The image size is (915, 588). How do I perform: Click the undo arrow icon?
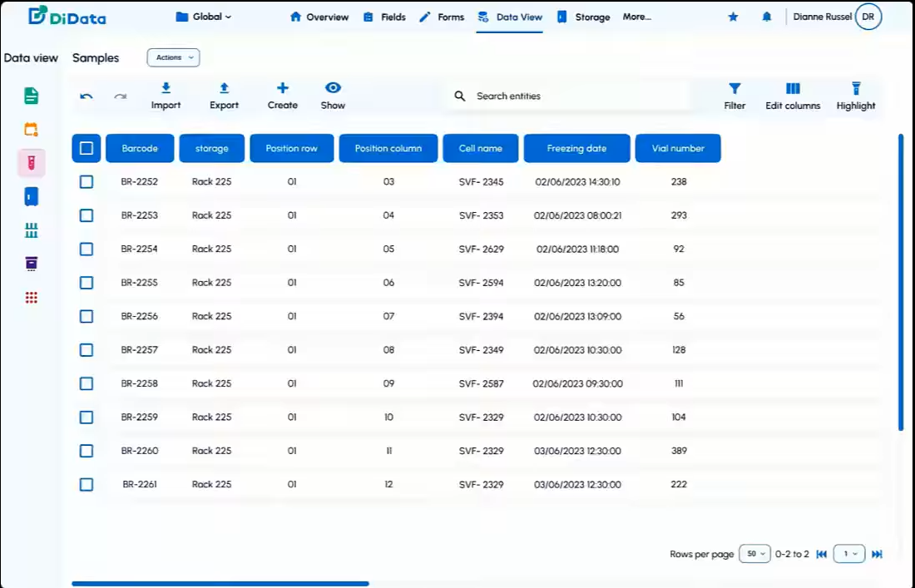coord(87,96)
